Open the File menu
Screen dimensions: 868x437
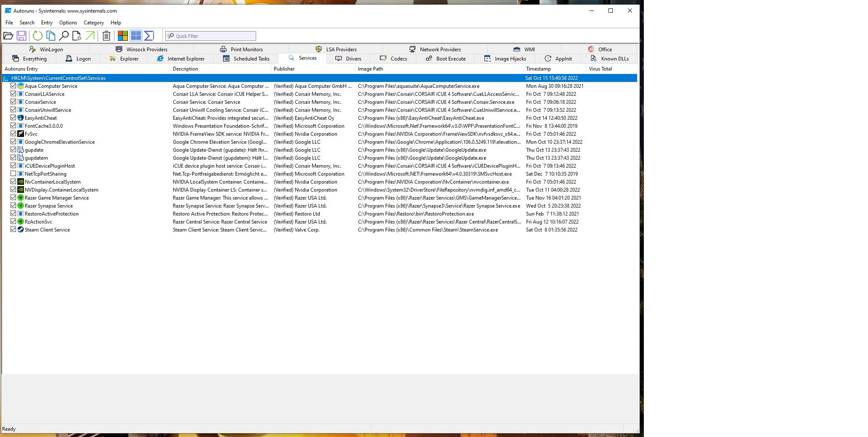pyautogui.click(x=9, y=23)
